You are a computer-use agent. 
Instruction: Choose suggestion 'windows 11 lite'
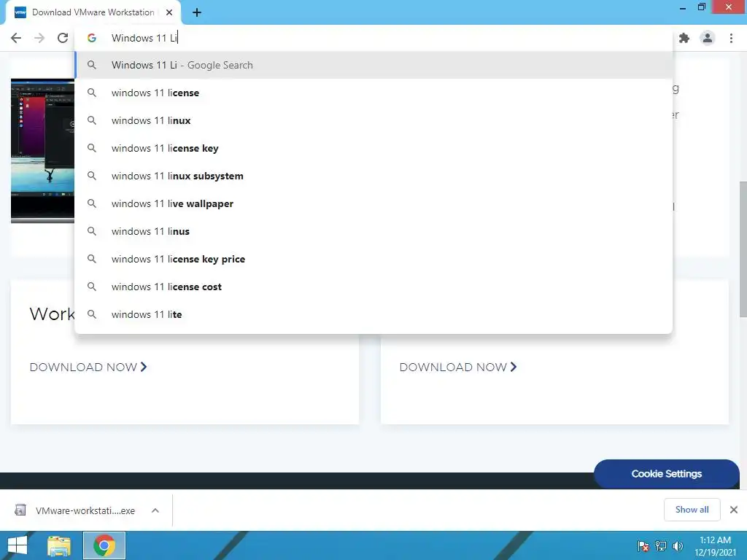374,314
